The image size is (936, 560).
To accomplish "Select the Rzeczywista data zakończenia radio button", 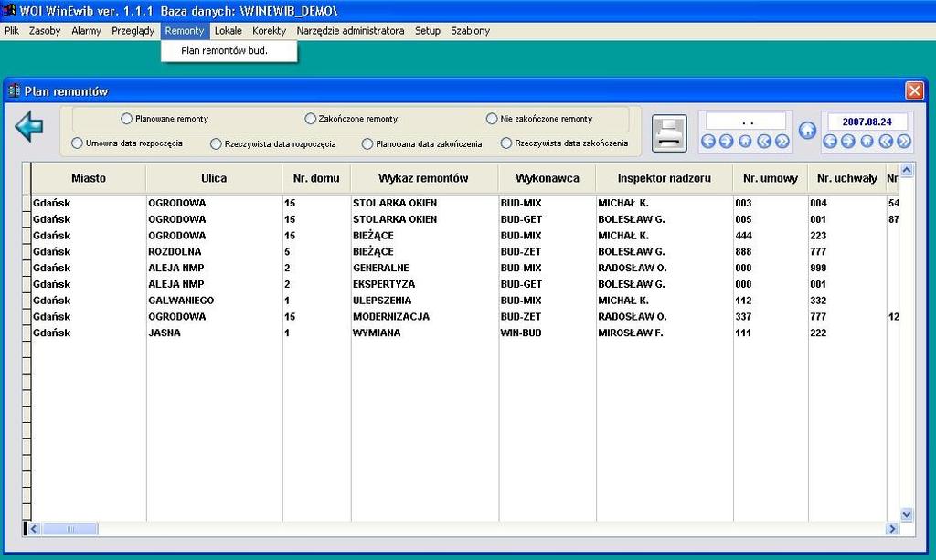I will [506, 143].
